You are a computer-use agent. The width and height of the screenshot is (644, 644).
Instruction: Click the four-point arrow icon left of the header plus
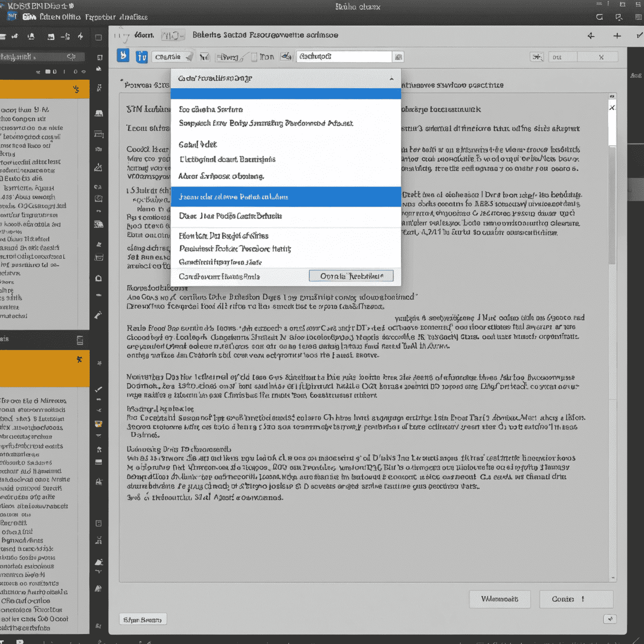pos(591,36)
